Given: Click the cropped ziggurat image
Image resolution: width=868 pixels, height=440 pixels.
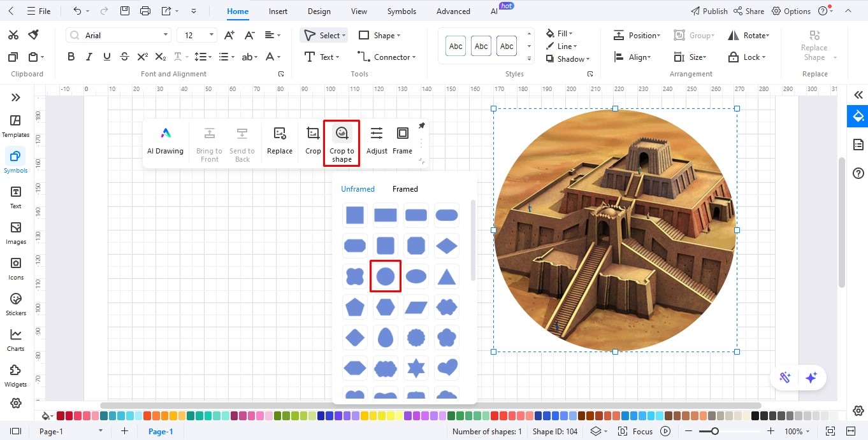Looking at the screenshot, I should tap(615, 230).
